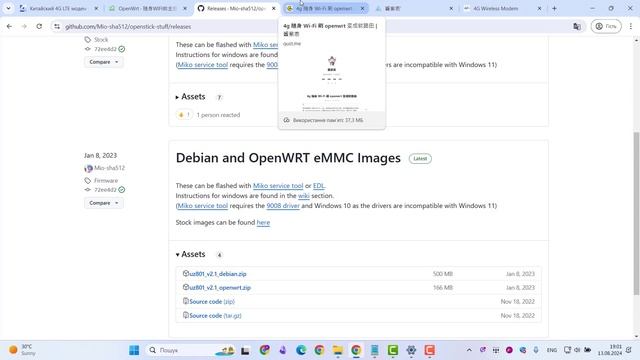Collapse the Assets 4 section
The height and width of the screenshot is (360, 640).
191,254
